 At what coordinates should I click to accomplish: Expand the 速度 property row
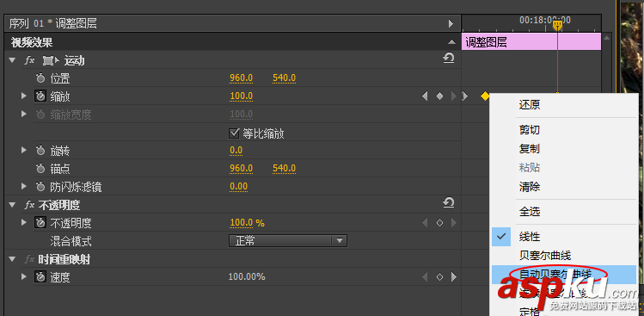[24, 277]
